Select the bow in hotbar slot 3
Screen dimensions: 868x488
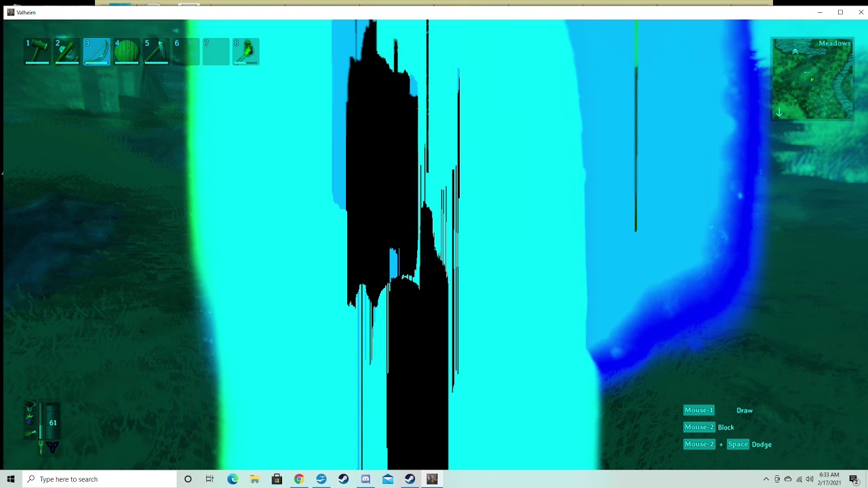(x=97, y=52)
